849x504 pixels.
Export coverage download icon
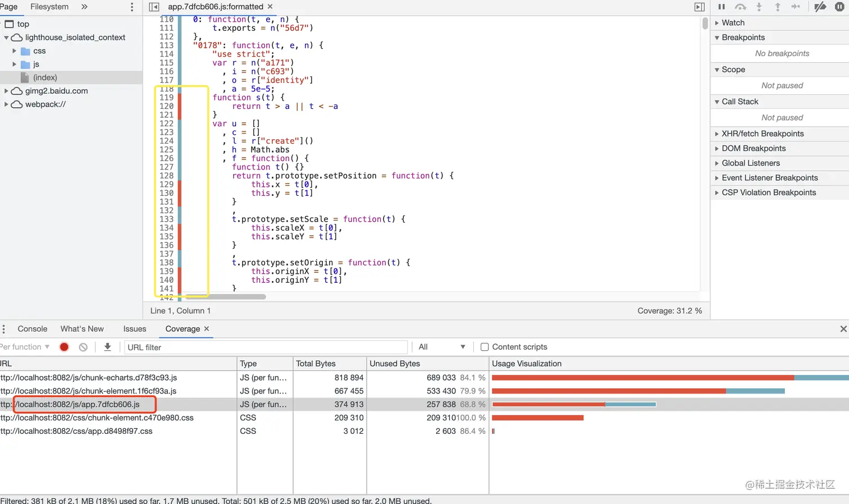point(107,347)
